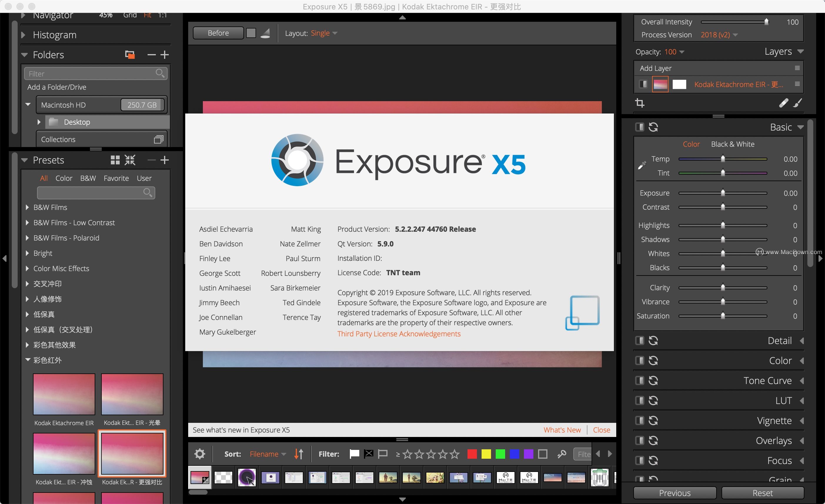Select the Crop tool icon
The image size is (825, 504).
tap(639, 103)
